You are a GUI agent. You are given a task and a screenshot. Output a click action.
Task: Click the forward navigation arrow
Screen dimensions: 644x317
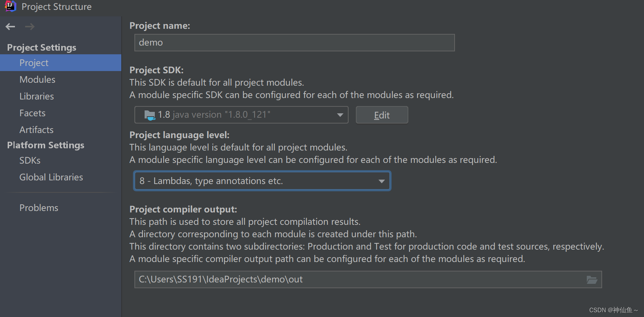point(30,27)
